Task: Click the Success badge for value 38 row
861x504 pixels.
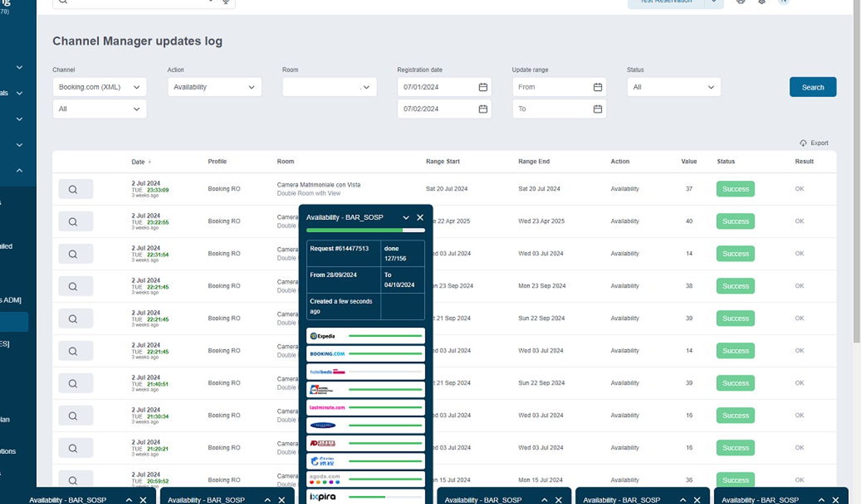Action: pyautogui.click(x=735, y=286)
